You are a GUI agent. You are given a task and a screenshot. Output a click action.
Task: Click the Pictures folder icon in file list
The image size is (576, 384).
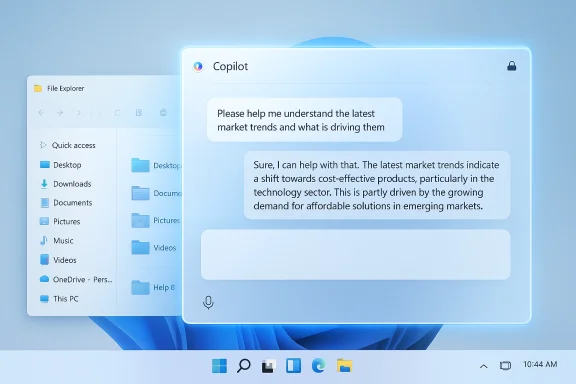point(140,220)
